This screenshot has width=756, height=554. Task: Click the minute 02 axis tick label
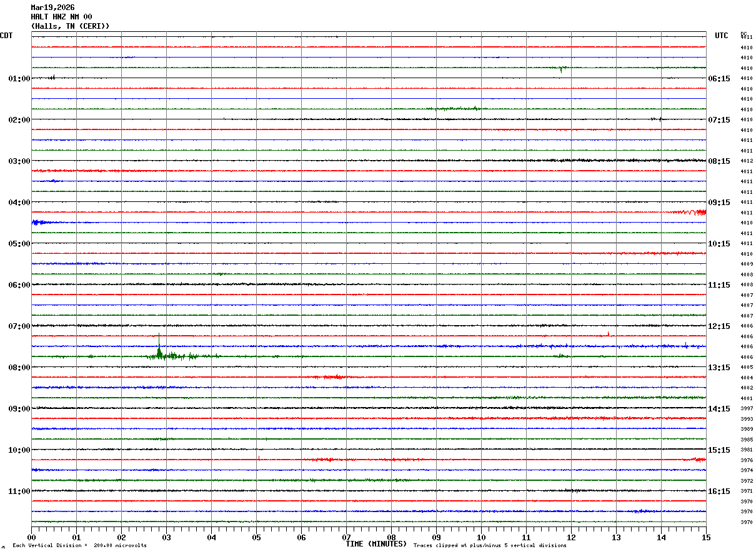point(121,537)
